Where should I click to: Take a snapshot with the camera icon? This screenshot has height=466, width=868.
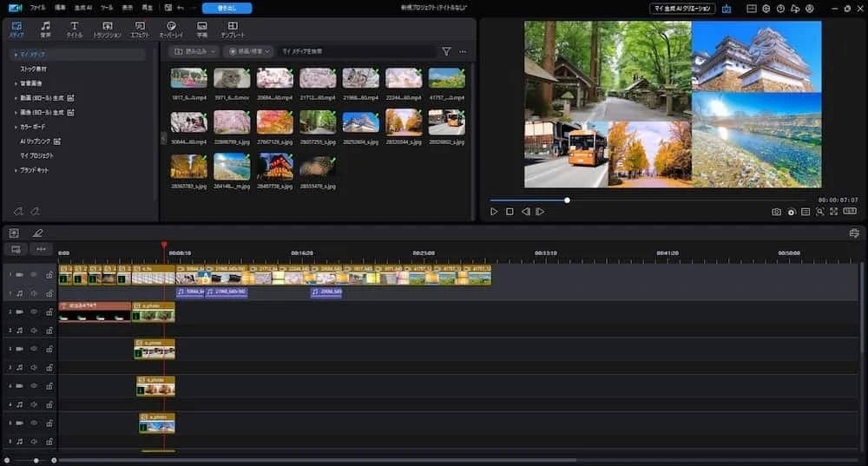coord(776,212)
